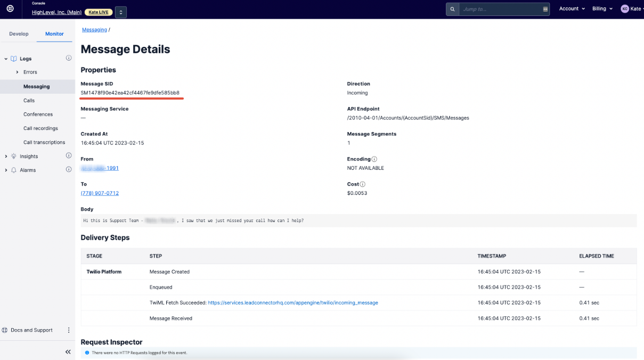
Task: Switch to the Develop tab
Action: 19,34
